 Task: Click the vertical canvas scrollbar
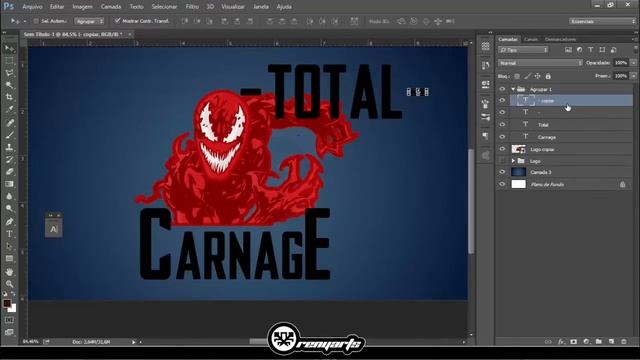click(471, 201)
